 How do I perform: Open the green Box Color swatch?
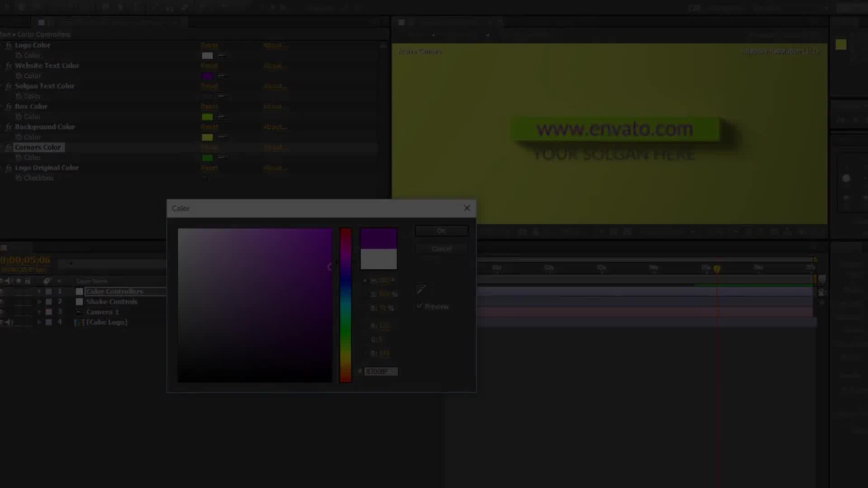(207, 117)
